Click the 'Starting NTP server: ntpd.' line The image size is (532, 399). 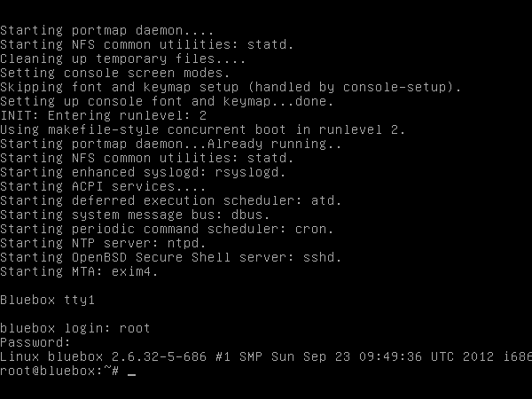103,243
